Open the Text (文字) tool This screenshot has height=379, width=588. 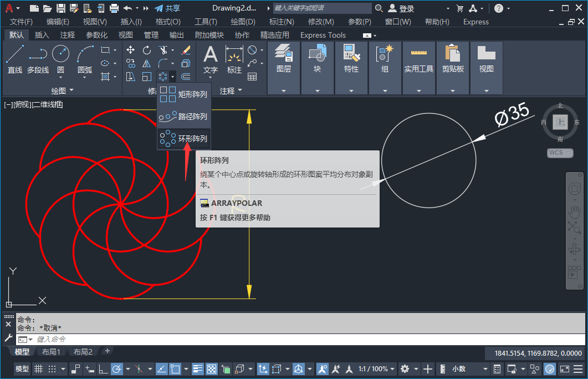click(x=211, y=59)
